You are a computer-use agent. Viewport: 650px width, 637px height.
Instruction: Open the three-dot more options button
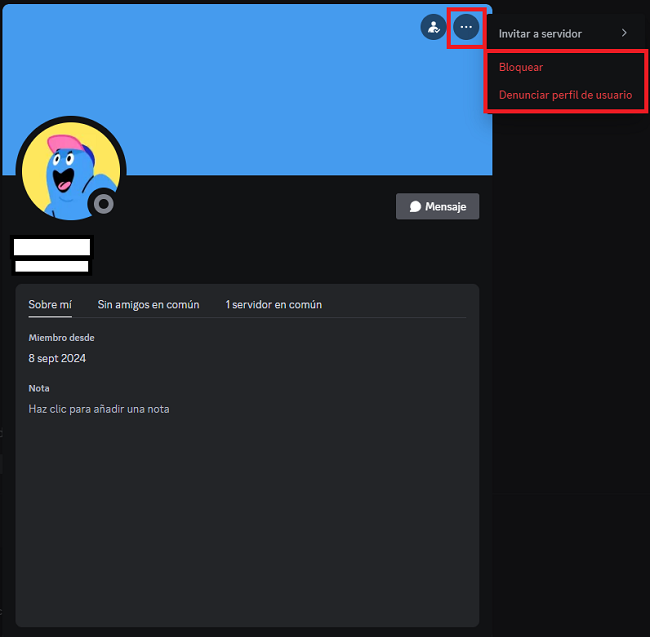pyautogui.click(x=466, y=27)
